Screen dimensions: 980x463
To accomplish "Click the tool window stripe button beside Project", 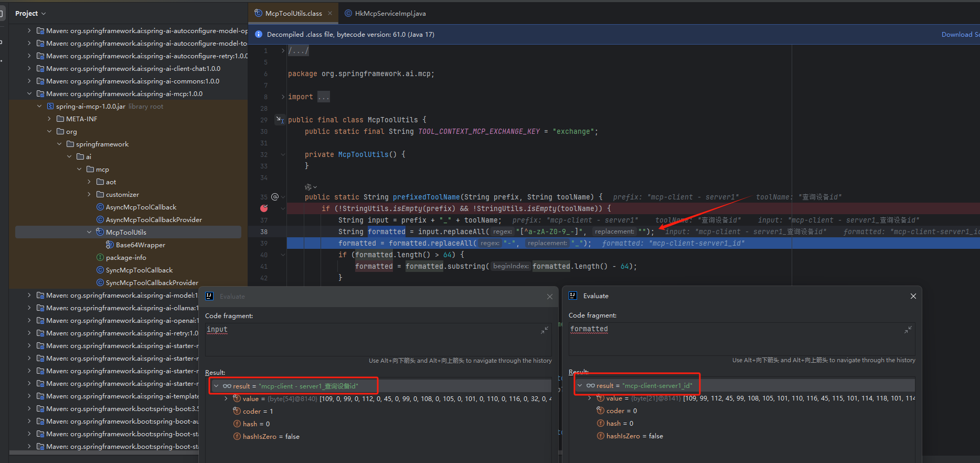I will coord(2,13).
